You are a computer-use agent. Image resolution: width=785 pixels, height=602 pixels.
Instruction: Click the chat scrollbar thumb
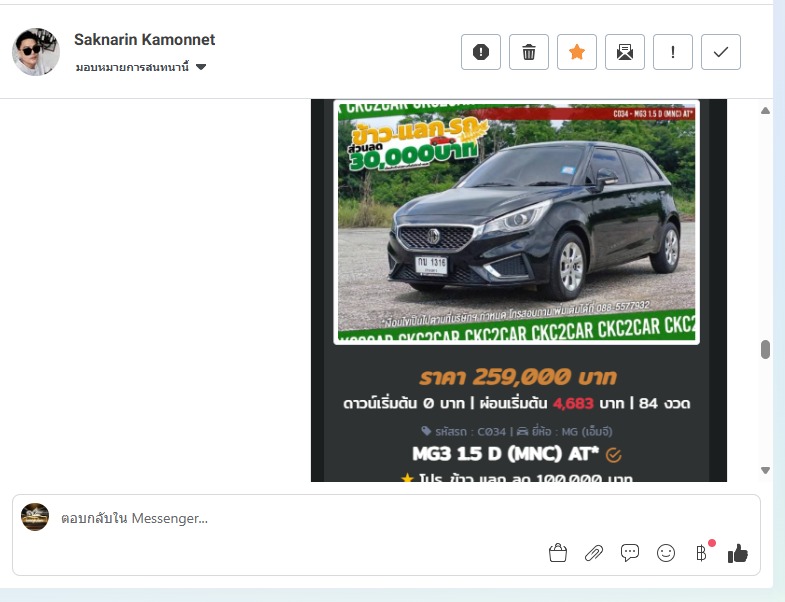765,350
